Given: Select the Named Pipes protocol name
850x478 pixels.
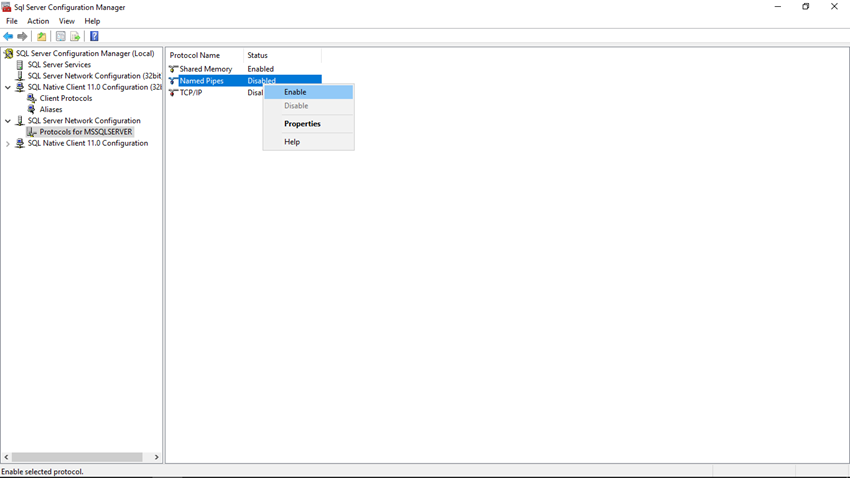Looking at the screenshot, I should [x=201, y=81].
